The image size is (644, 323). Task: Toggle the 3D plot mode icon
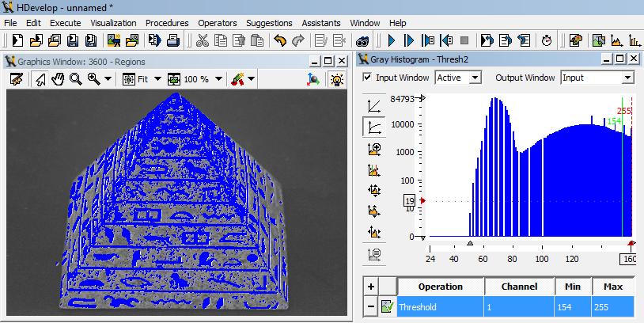tap(313, 79)
